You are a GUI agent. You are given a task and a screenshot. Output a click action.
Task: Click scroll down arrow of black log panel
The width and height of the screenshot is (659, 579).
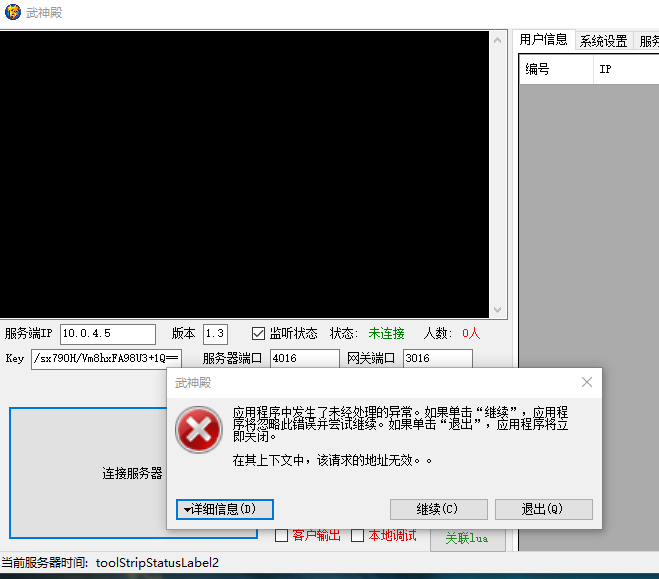click(x=497, y=309)
